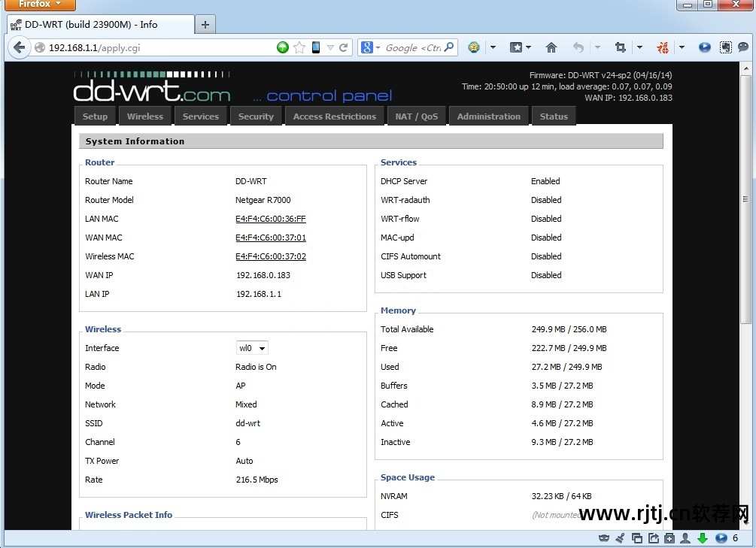Click the DHCP Server Enabled status

pos(545,181)
